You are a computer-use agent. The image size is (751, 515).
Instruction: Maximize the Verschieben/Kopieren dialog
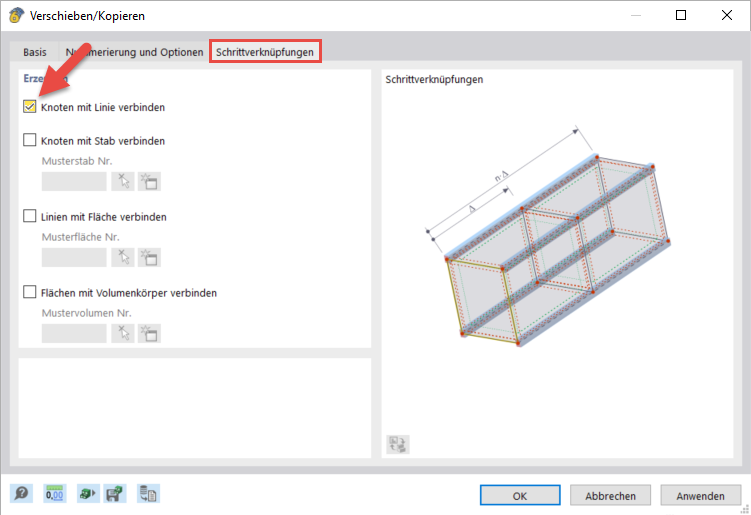tap(681, 15)
